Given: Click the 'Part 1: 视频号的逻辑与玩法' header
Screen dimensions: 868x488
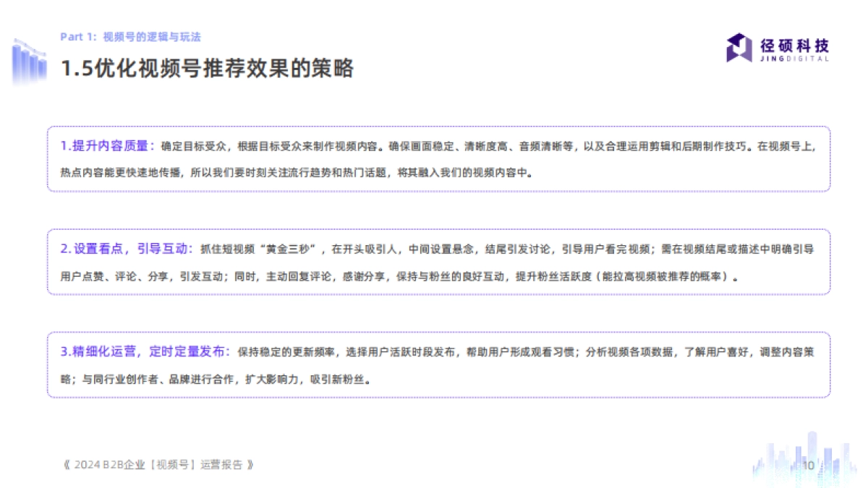Looking at the screenshot, I should [x=130, y=36].
